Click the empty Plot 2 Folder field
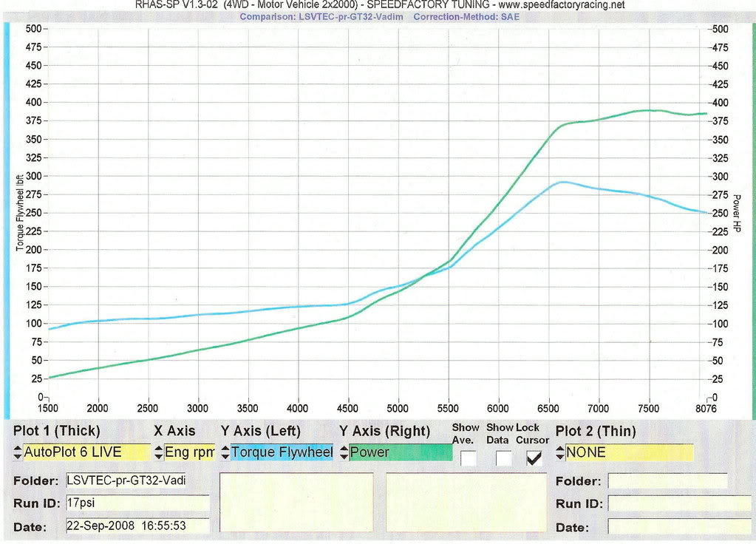The width and height of the screenshot is (756, 544). click(x=668, y=481)
